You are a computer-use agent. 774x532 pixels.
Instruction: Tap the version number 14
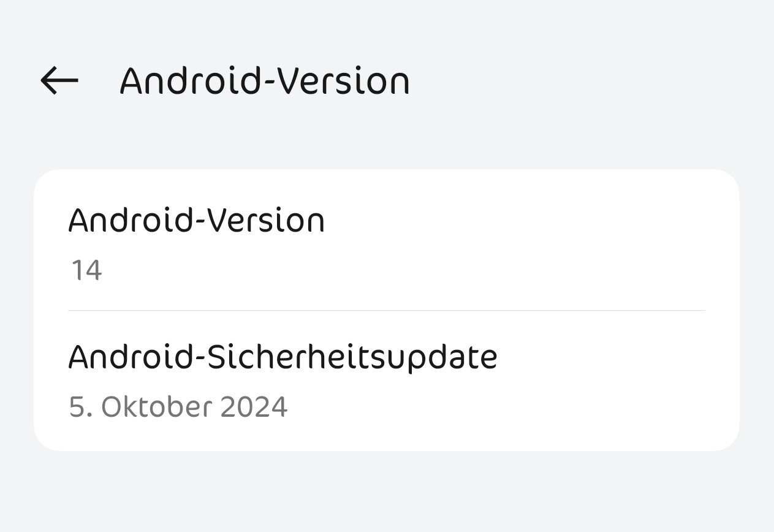86,270
